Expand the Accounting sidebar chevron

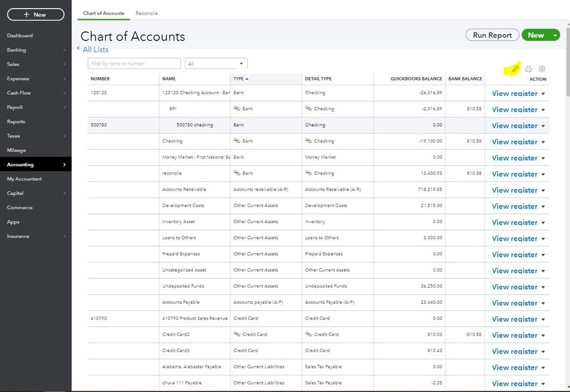(64, 165)
